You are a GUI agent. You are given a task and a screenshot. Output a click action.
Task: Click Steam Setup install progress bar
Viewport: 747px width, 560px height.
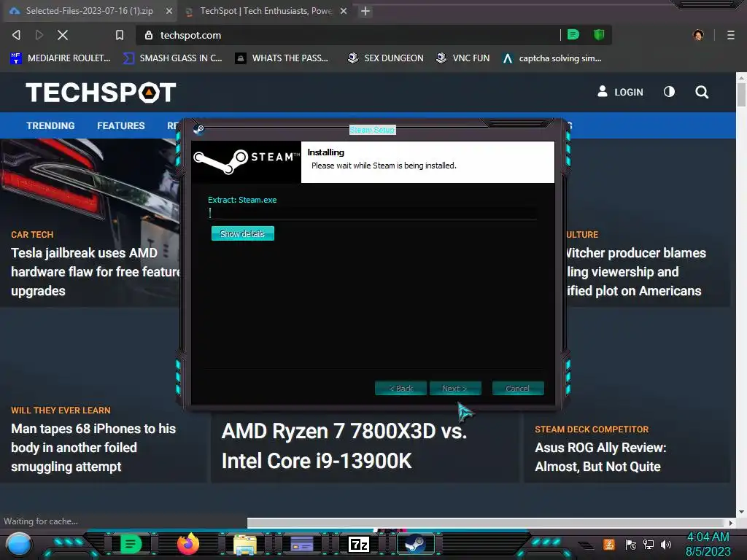(373, 213)
